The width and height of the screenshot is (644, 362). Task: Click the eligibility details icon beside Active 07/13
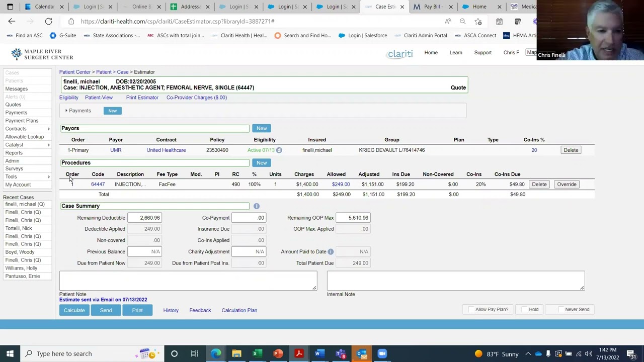pos(279,150)
